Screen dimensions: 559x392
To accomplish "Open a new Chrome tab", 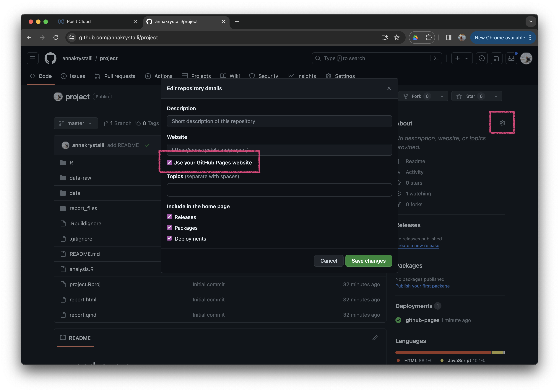I will coord(237,22).
